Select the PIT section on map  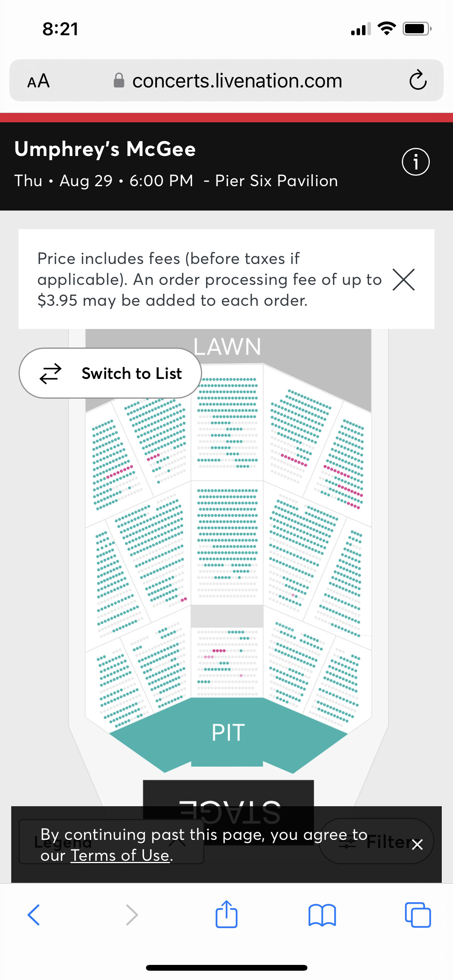click(228, 733)
